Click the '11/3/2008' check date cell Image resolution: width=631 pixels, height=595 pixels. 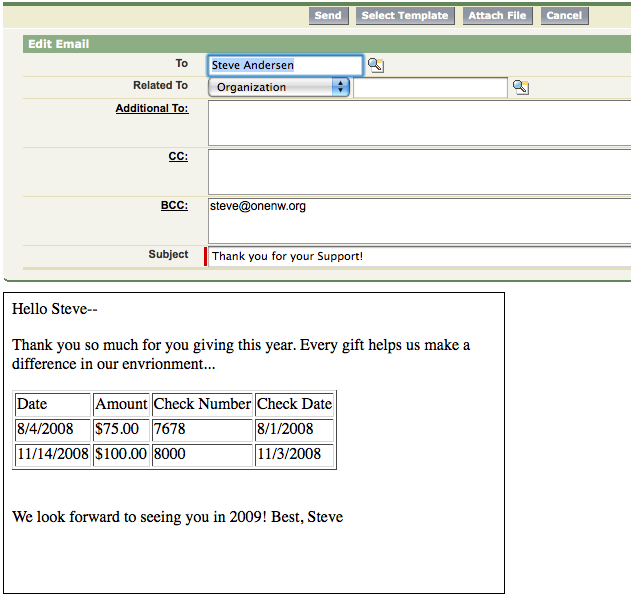click(x=294, y=455)
